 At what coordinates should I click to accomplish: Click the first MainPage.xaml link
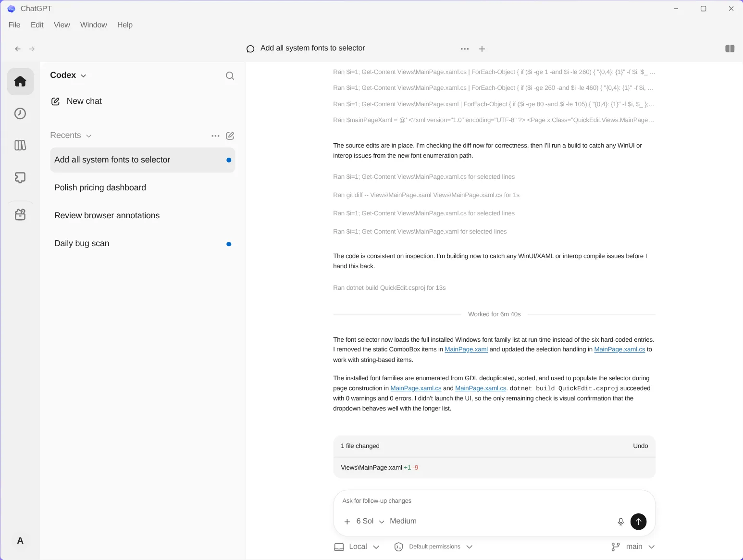pos(466,349)
